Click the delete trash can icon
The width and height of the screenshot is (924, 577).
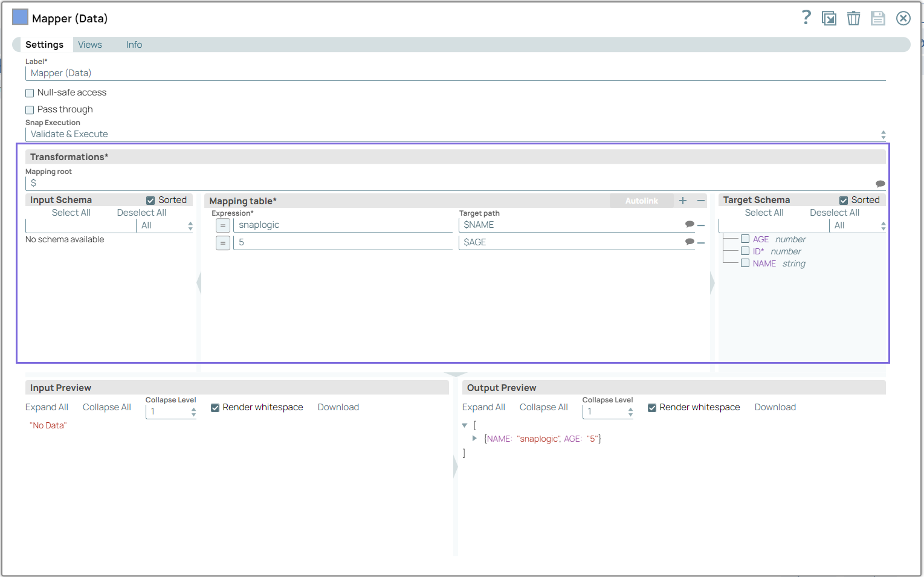(x=853, y=18)
